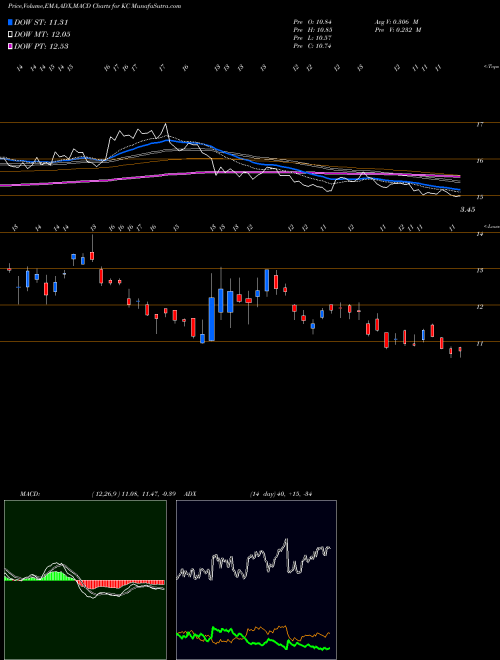Click the 17 price axis label
The height and width of the screenshot is (660, 500).
pyautogui.click(x=479, y=125)
